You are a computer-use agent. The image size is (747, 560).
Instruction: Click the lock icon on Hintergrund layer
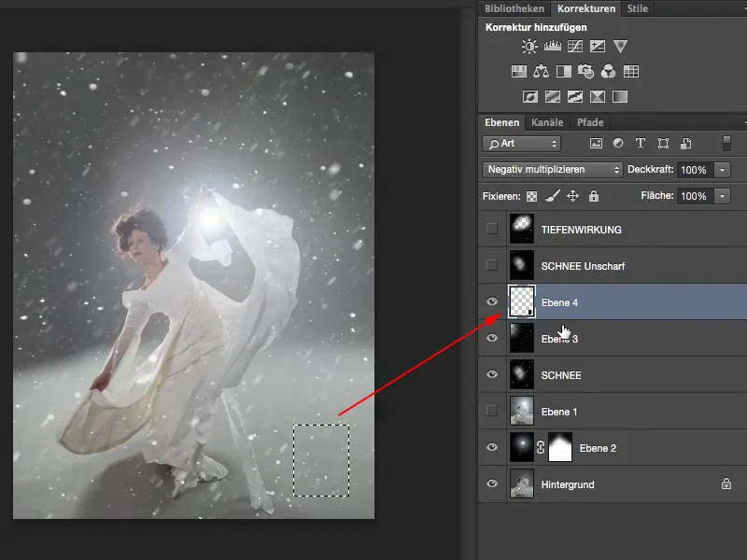[x=726, y=483]
